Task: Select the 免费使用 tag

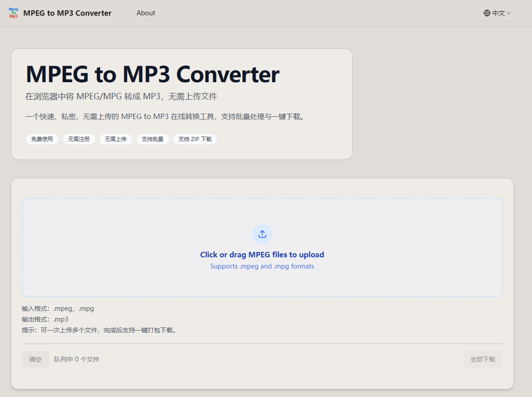Action: tap(42, 139)
